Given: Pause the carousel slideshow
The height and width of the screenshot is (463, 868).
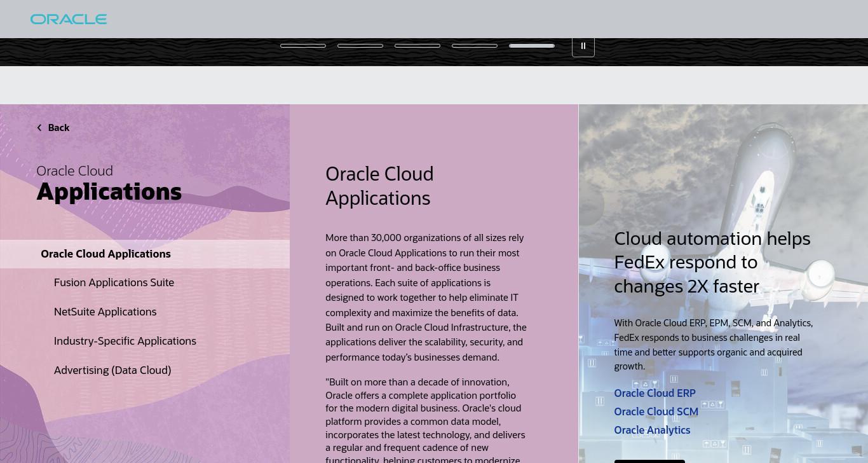Looking at the screenshot, I should click(x=583, y=46).
